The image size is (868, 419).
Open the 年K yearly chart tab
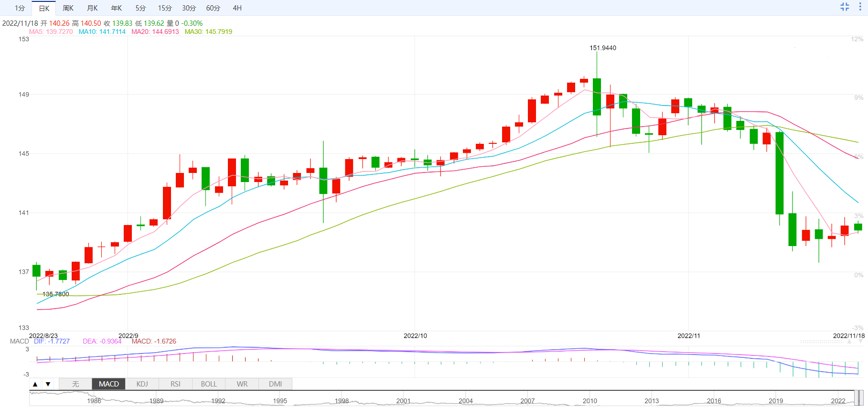[116, 8]
